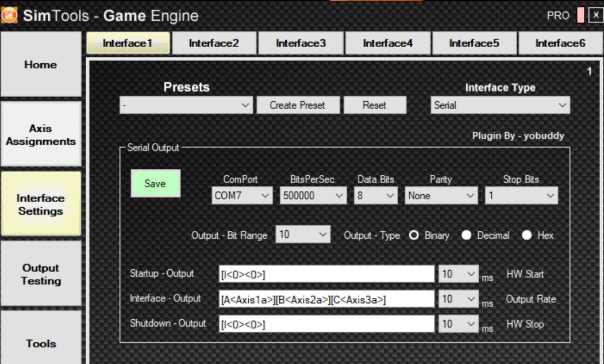Expand the Presets dropdown
This screenshot has height=364, width=604.
pyautogui.click(x=186, y=105)
